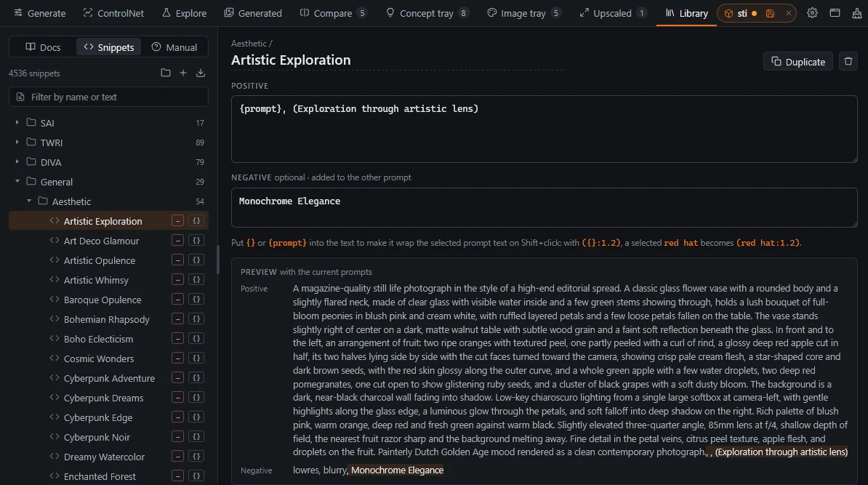868x485 pixels.
Task: Focus the Filter by name or text field
Action: [x=108, y=97]
